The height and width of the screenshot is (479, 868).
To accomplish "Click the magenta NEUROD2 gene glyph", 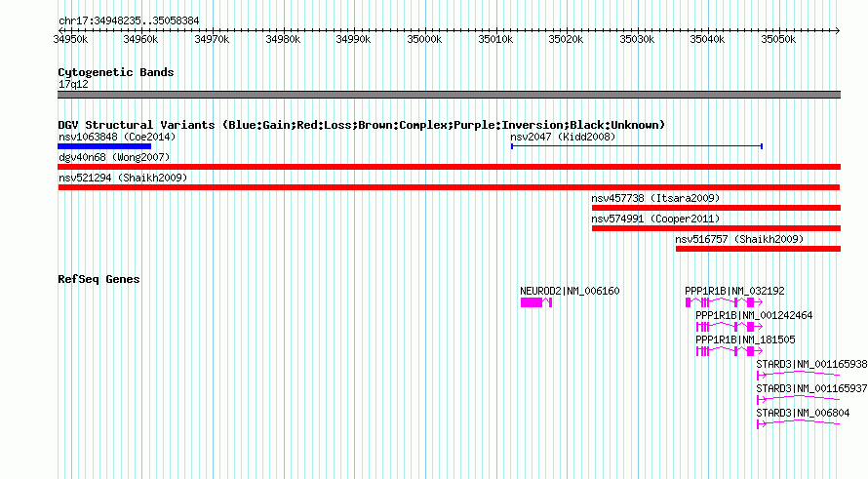I will pyautogui.click(x=535, y=302).
